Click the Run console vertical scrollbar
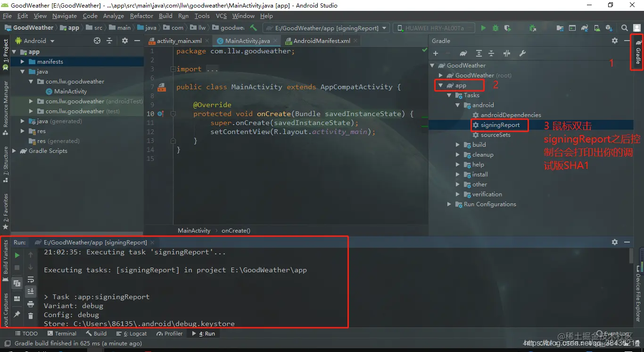This screenshot has width=644, height=352. tap(631, 256)
